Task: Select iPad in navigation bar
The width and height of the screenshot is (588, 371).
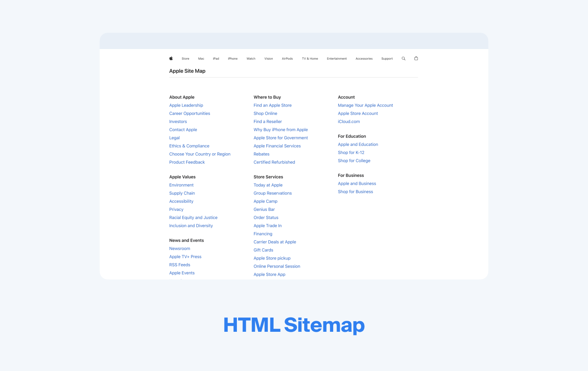Action: [x=216, y=59]
